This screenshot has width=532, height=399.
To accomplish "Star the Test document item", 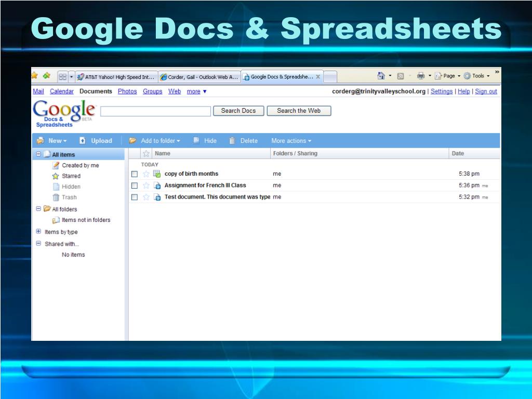I will point(146,197).
